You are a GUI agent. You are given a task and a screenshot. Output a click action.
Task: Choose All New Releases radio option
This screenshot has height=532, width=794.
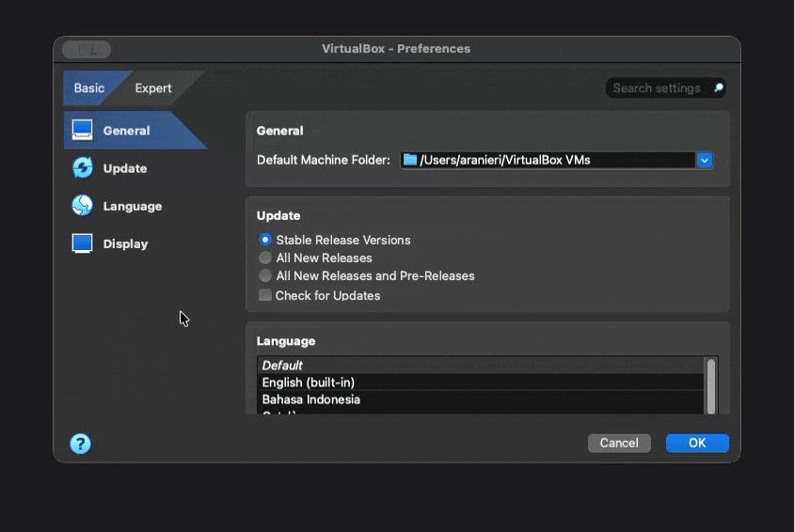(265, 258)
